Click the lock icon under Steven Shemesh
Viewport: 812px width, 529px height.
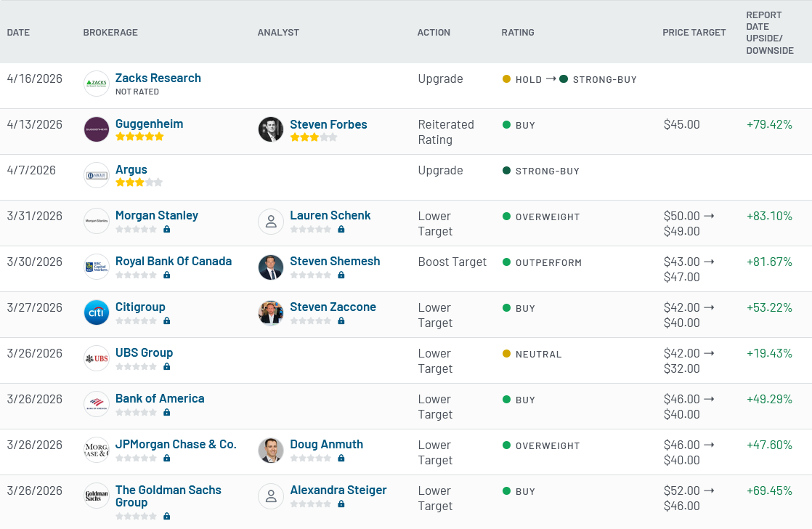[341, 275]
